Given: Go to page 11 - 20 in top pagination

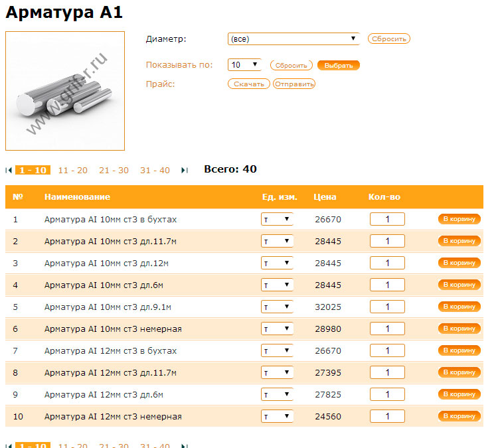Looking at the screenshot, I should 72,170.
